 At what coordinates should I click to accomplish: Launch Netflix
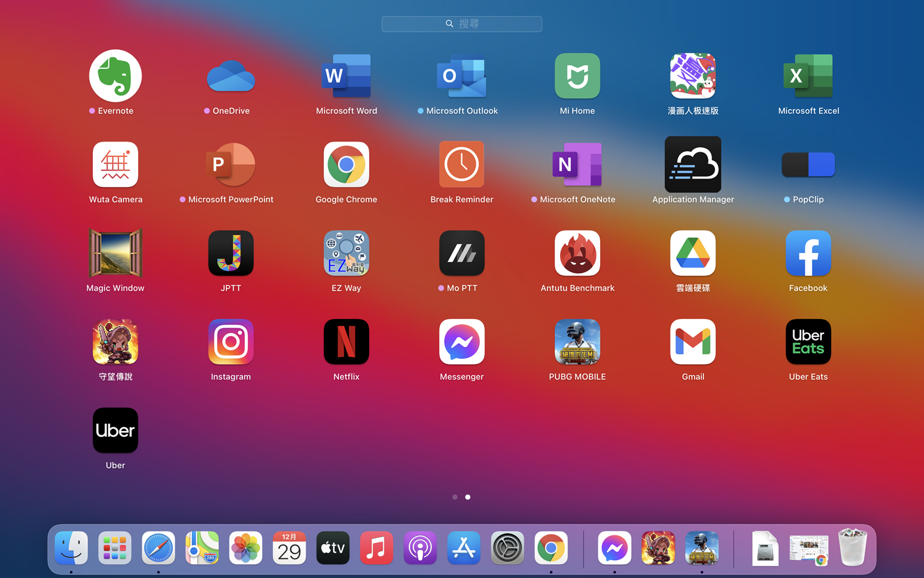346,342
